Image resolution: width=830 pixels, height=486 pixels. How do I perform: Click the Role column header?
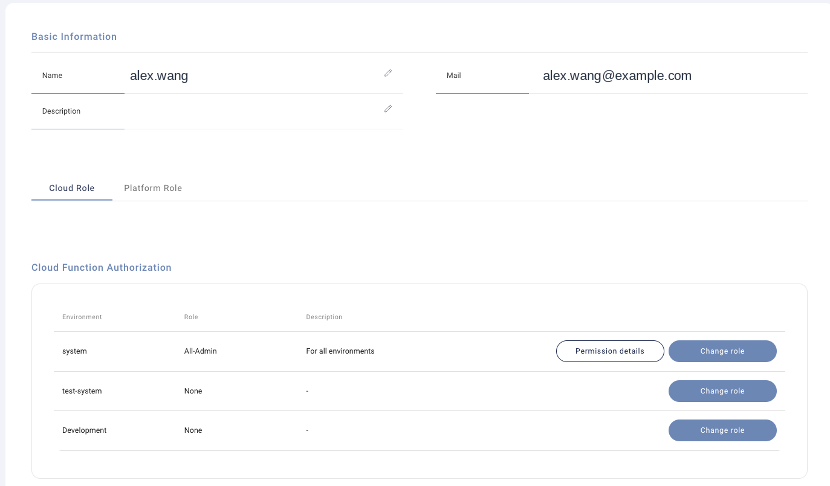[x=191, y=317]
